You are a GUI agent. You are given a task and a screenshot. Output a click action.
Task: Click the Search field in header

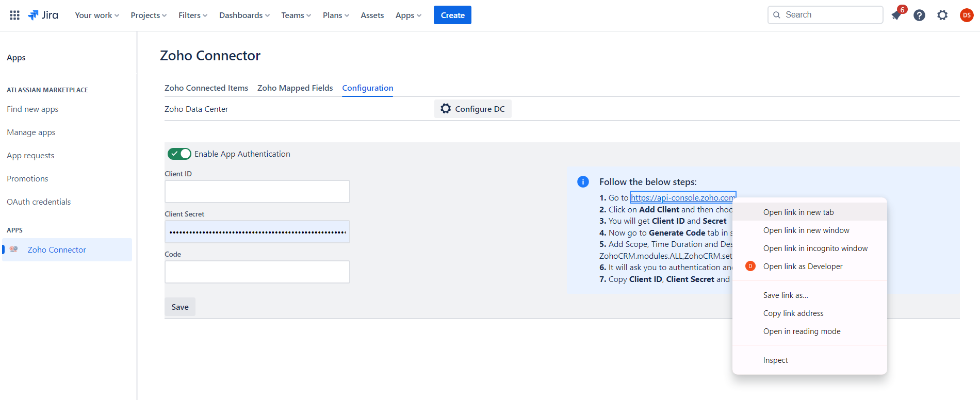[x=825, y=15]
